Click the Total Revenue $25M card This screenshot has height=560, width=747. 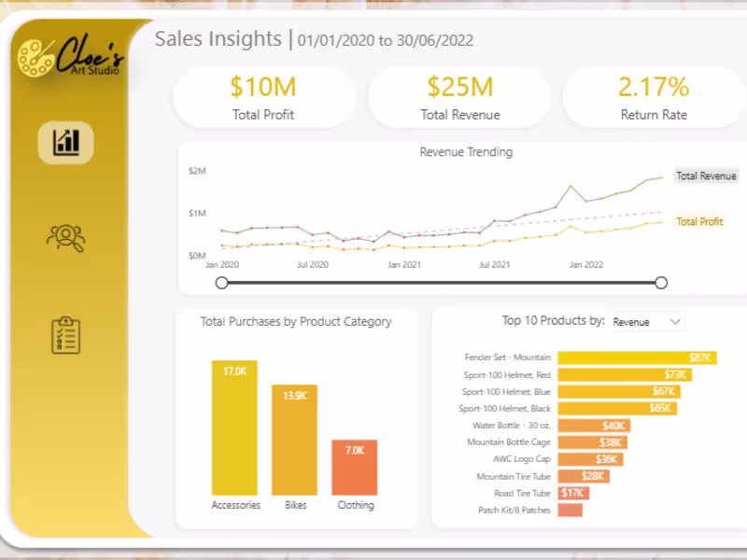458,97
